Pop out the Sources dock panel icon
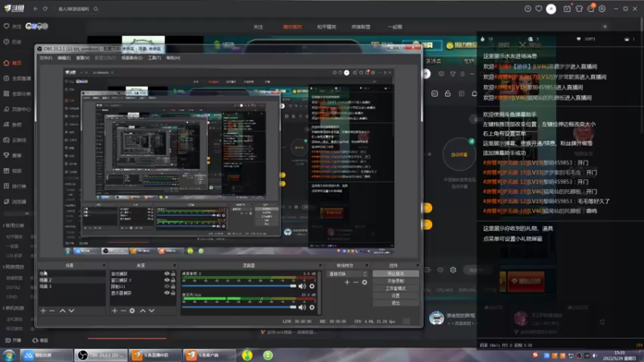This screenshot has width=644, height=362. (x=175, y=265)
